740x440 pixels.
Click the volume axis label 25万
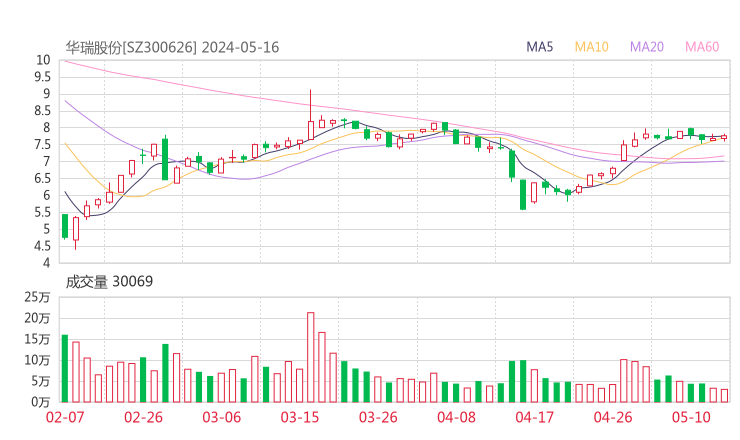click(x=37, y=297)
